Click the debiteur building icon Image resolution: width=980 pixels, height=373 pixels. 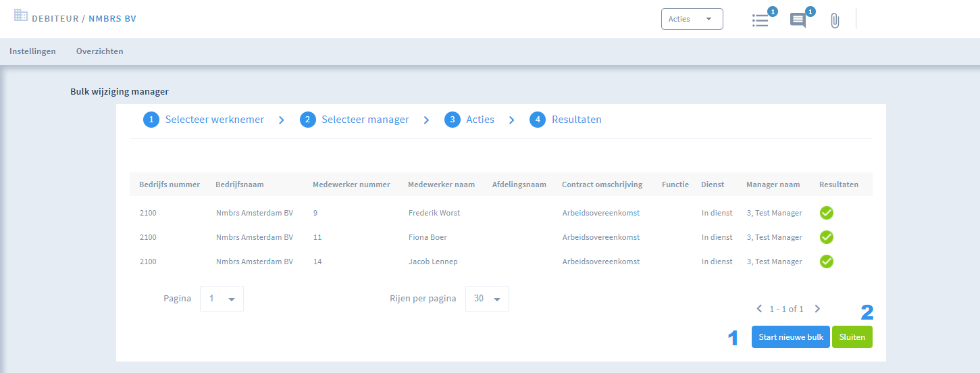click(21, 15)
